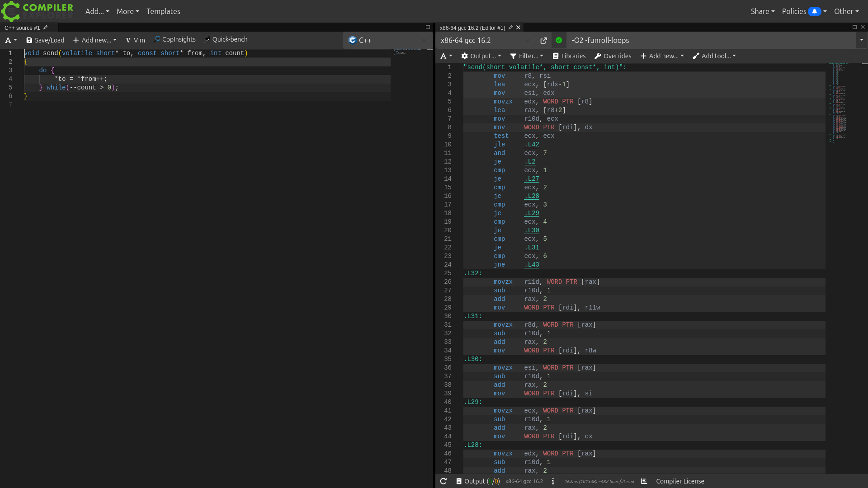
Task: Open the Share dropdown
Action: point(763,11)
